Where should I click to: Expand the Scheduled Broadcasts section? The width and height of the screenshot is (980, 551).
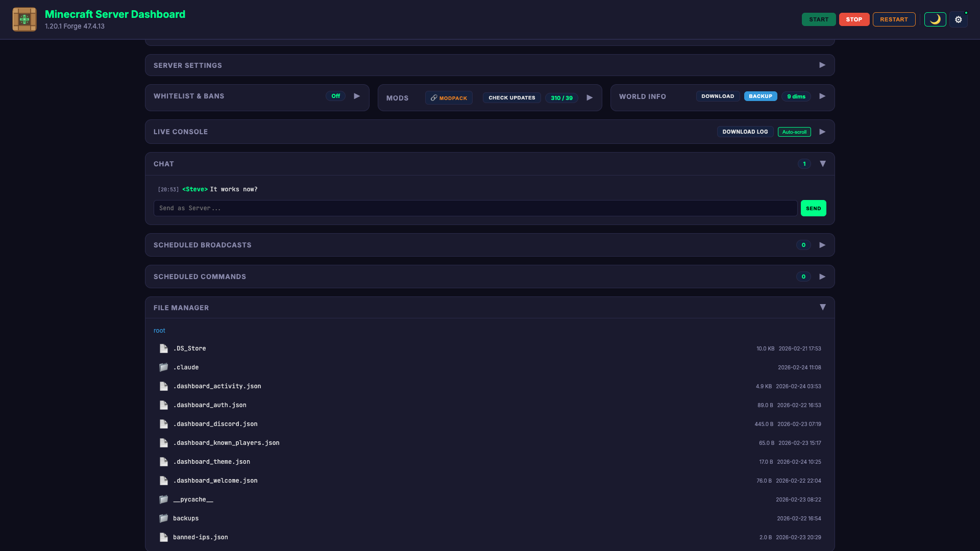coord(822,245)
